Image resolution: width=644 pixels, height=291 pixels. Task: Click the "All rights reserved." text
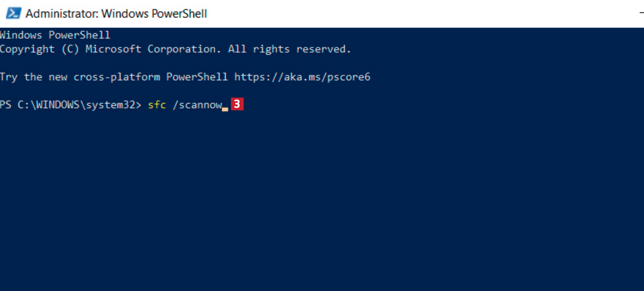click(x=289, y=49)
